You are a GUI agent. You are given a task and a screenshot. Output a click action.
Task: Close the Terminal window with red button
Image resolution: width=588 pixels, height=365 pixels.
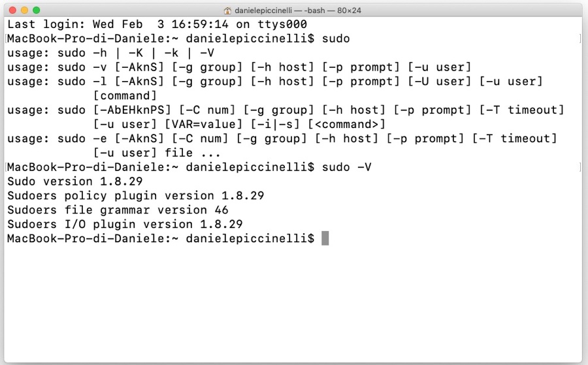(x=13, y=10)
